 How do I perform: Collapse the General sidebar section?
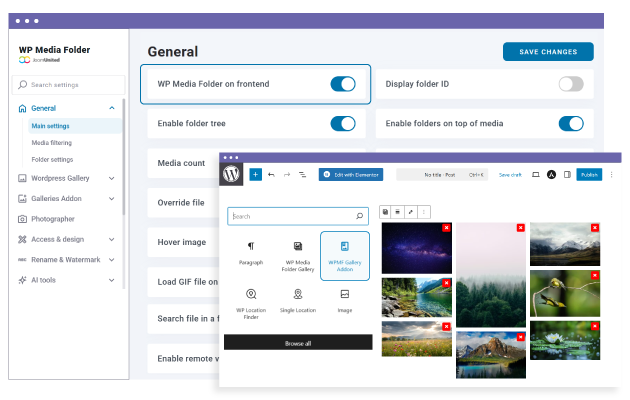(112, 108)
